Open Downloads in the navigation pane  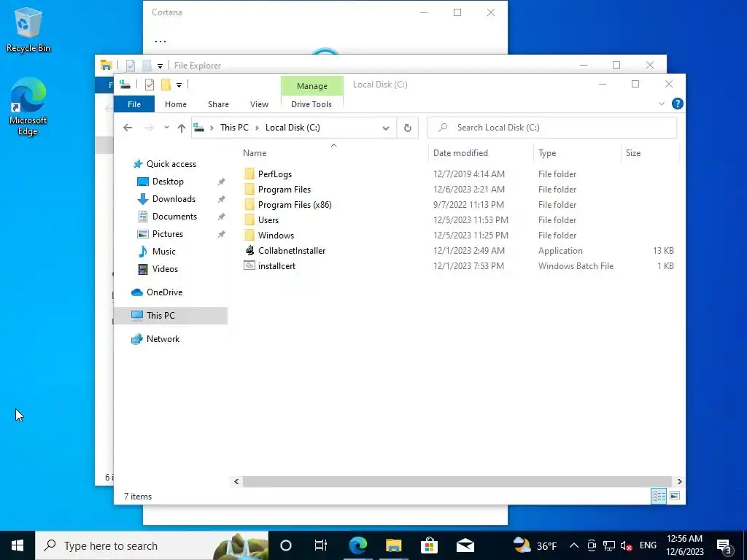[x=174, y=199]
